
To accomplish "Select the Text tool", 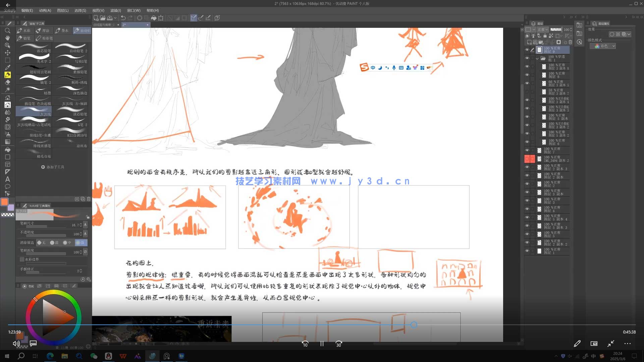I will tap(8, 179).
